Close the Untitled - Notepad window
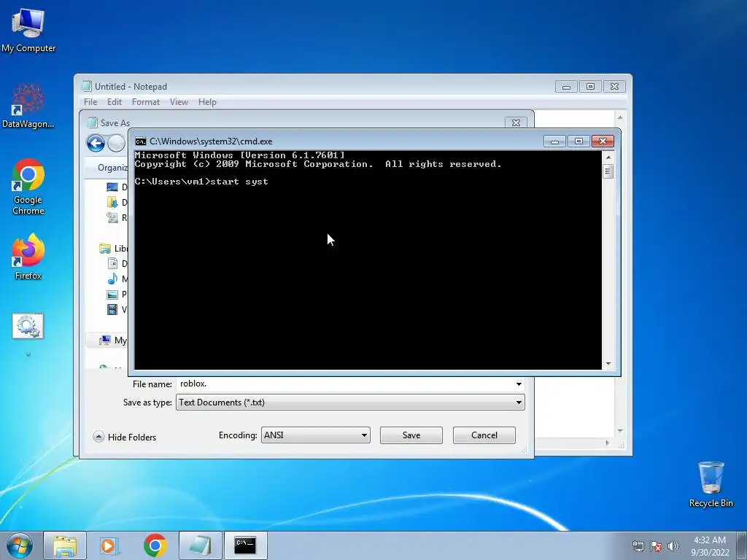The height and width of the screenshot is (560, 747). (x=614, y=87)
